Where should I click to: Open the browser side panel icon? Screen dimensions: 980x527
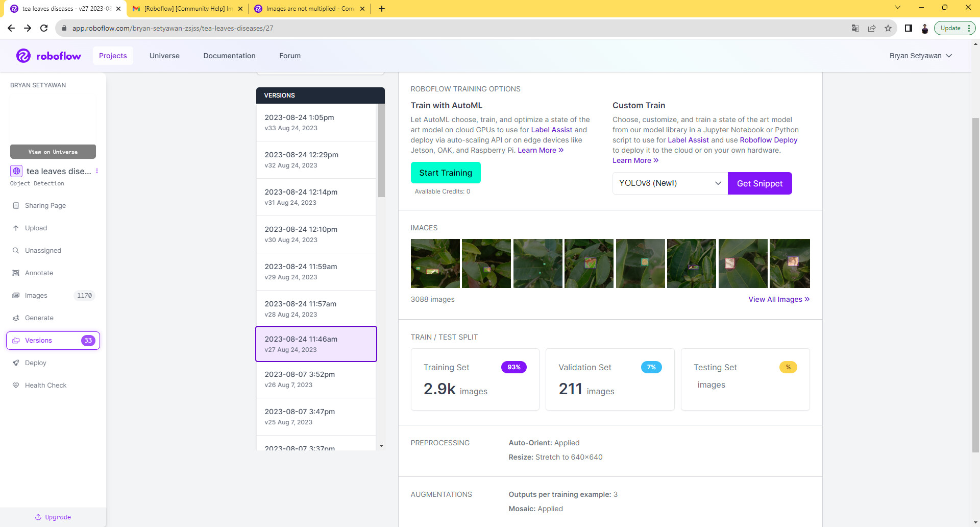point(909,28)
